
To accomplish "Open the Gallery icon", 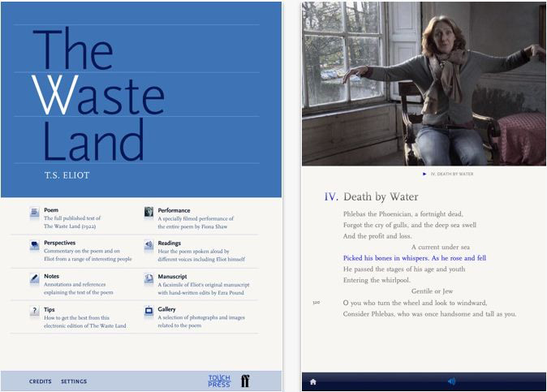I will click(x=149, y=311).
